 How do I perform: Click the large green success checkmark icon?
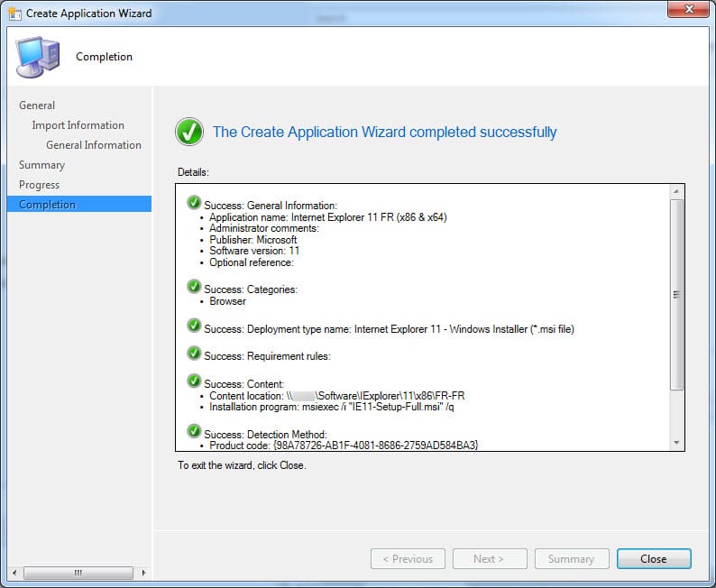(x=189, y=132)
